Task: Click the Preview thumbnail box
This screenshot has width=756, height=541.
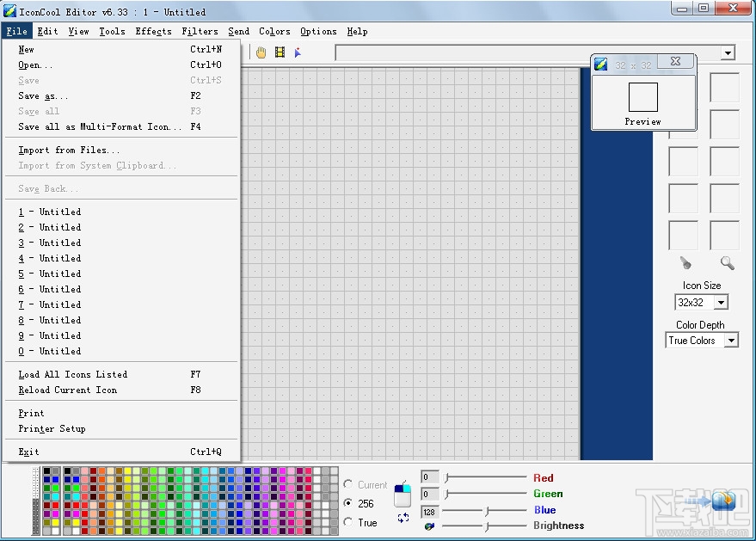Action: click(x=643, y=96)
